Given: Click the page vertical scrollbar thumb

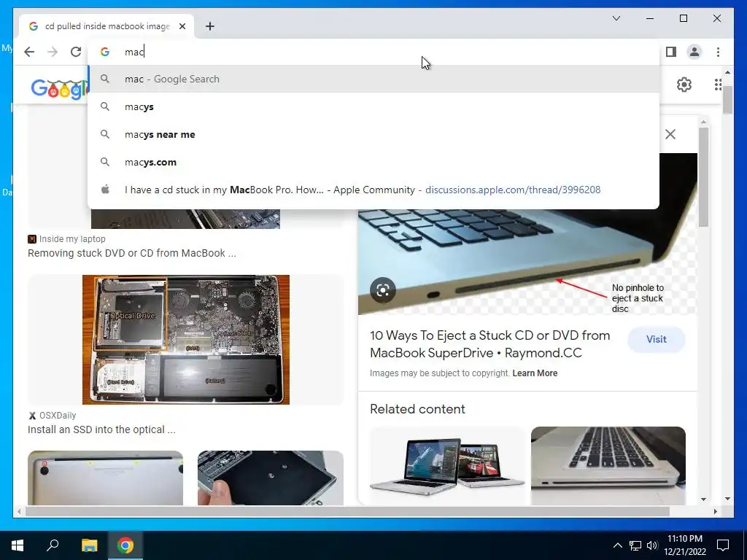Looking at the screenshot, I should 727,101.
